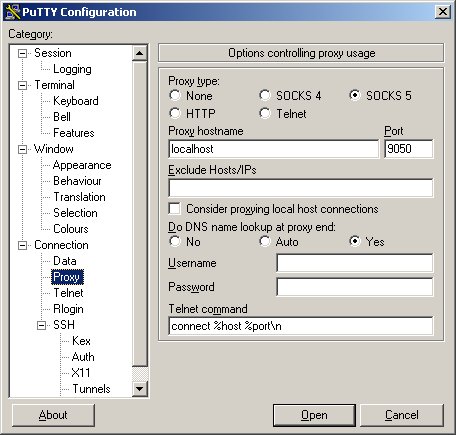Open the Logging category
This screenshot has width=456, height=435.
coord(72,69)
